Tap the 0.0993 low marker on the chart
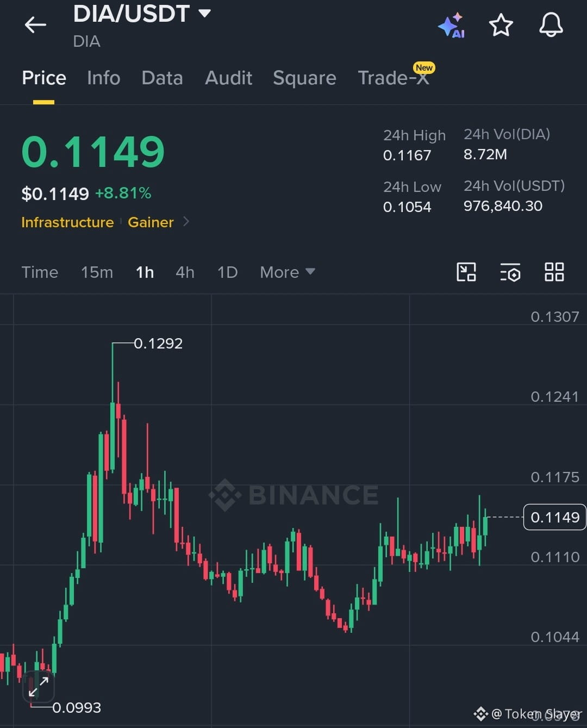The width and height of the screenshot is (587, 728). point(77,707)
